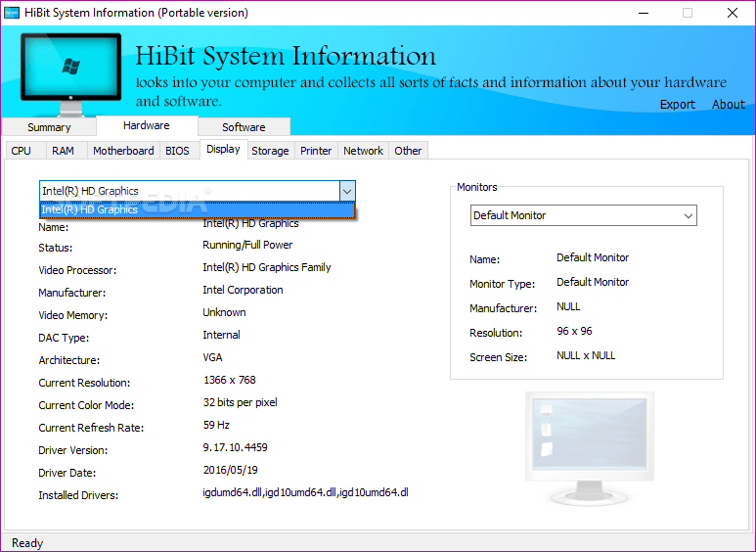
Task: Switch to the Software tab
Action: pos(244,127)
